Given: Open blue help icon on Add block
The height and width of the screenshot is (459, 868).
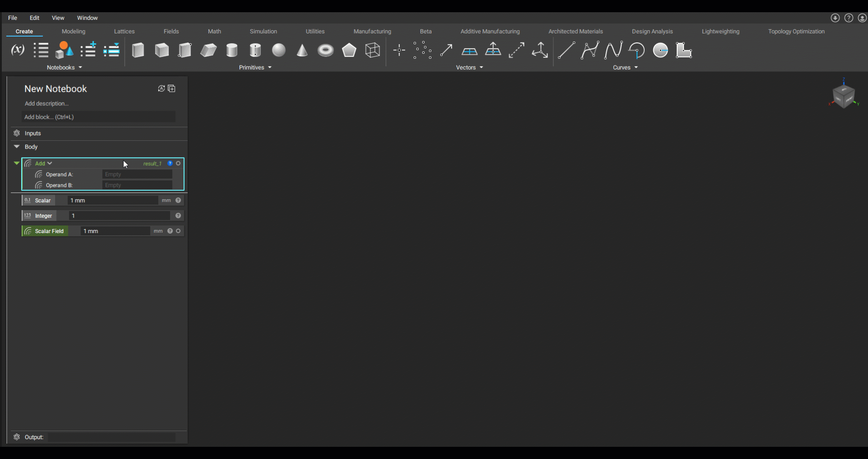Looking at the screenshot, I should click(170, 164).
